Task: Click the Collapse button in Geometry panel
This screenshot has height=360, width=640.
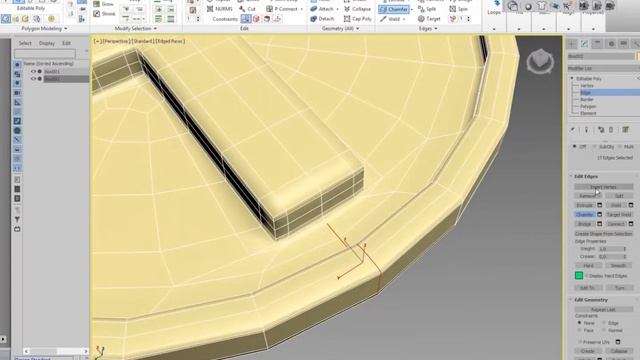Action: (x=358, y=9)
